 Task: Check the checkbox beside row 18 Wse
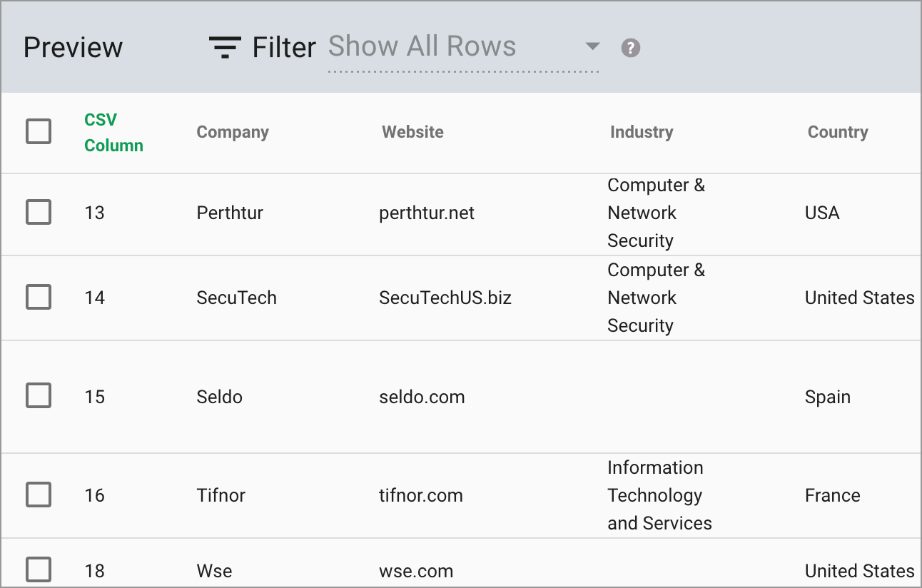pos(38,569)
